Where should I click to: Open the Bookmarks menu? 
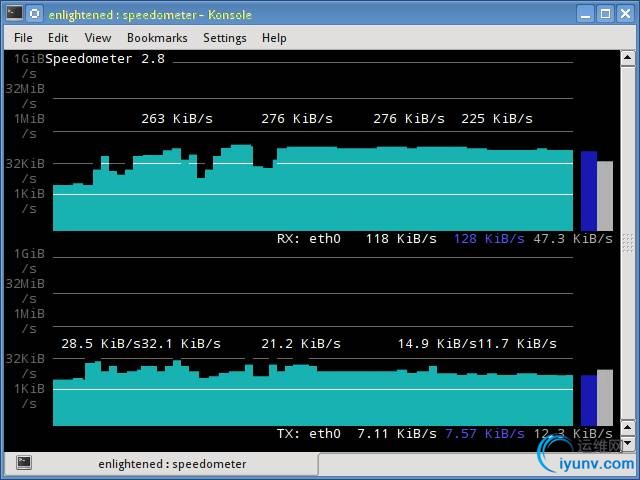(x=157, y=38)
